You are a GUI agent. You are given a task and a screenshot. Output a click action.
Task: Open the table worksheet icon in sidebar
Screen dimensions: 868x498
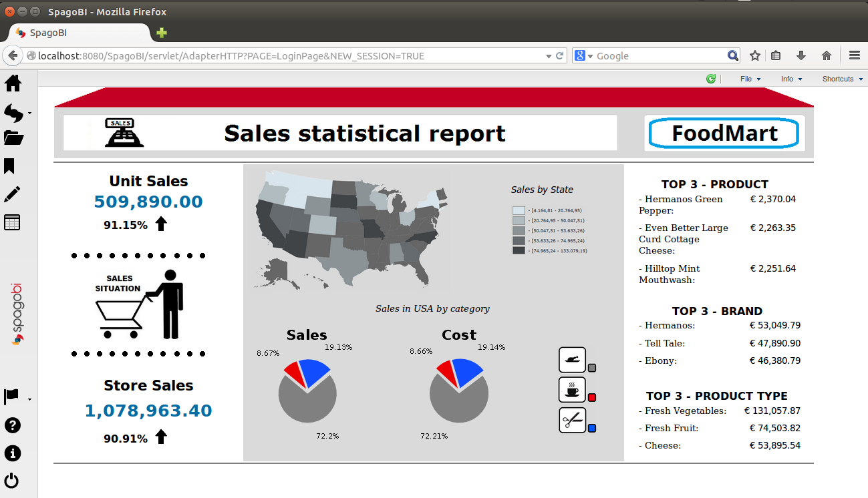click(x=12, y=222)
